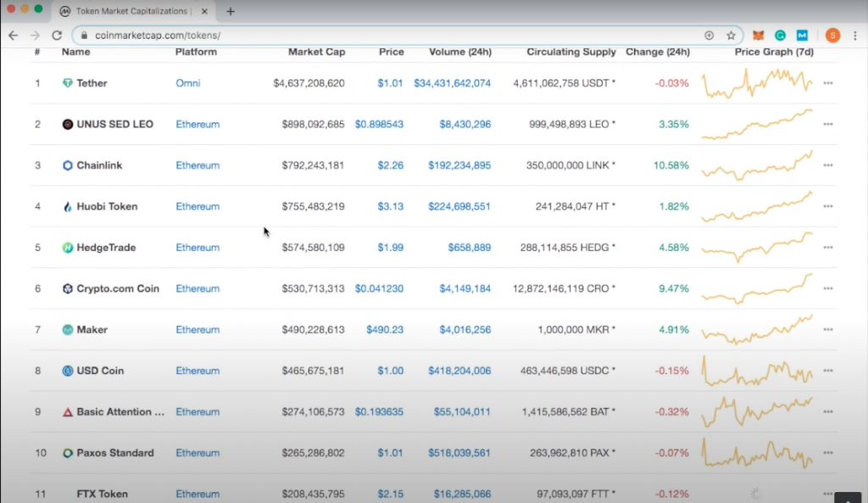Image resolution: width=868 pixels, height=503 pixels.
Task: Open the Chainlink name link
Action: pyautogui.click(x=100, y=165)
